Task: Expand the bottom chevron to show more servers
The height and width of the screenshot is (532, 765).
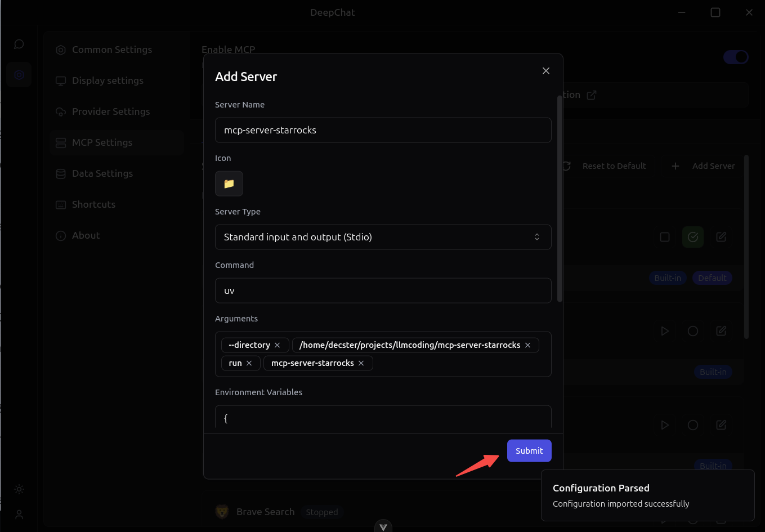Action: pos(383,526)
